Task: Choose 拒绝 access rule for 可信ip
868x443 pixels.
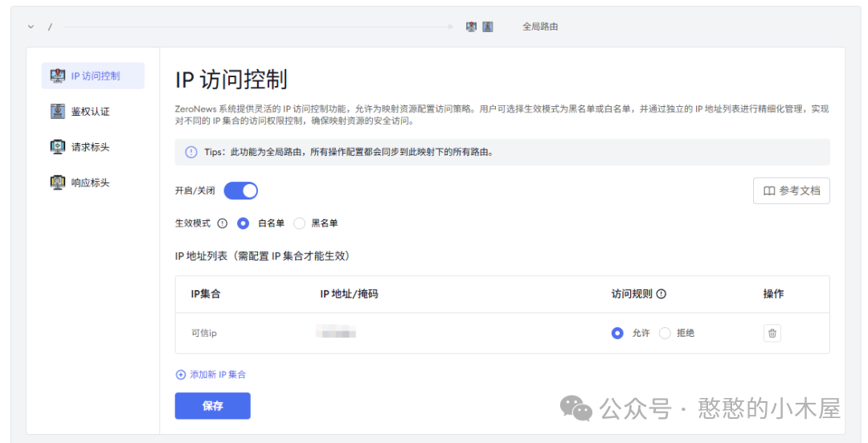Action: coord(665,333)
